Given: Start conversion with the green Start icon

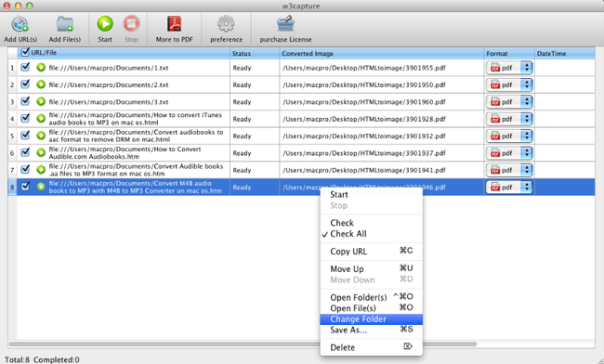Looking at the screenshot, I should [x=105, y=24].
